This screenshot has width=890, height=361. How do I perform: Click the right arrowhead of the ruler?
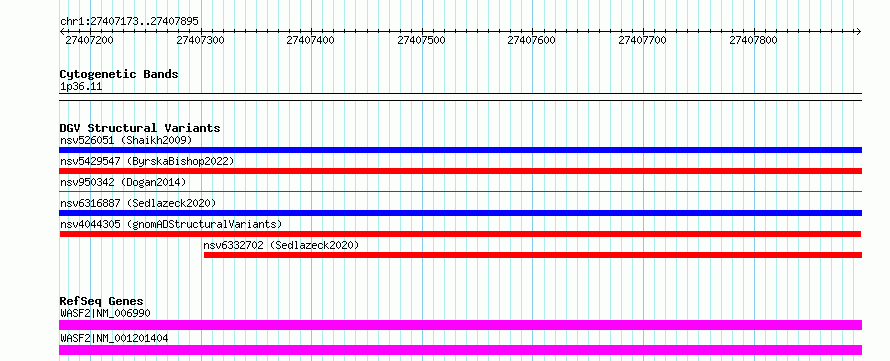click(x=858, y=31)
